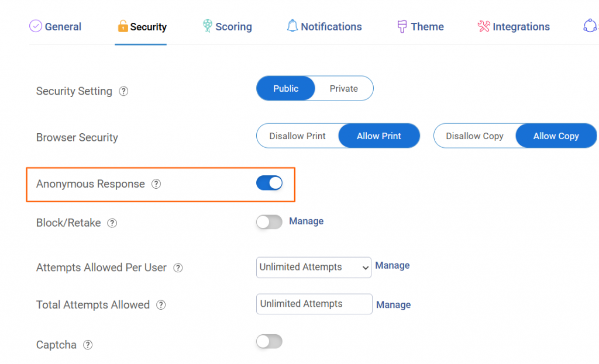Turn off the Anonymous Response toggle

(x=269, y=182)
